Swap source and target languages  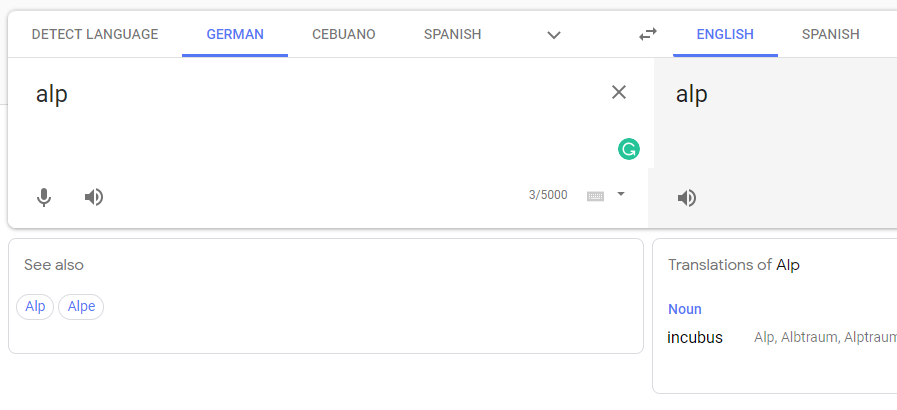pyautogui.click(x=648, y=34)
